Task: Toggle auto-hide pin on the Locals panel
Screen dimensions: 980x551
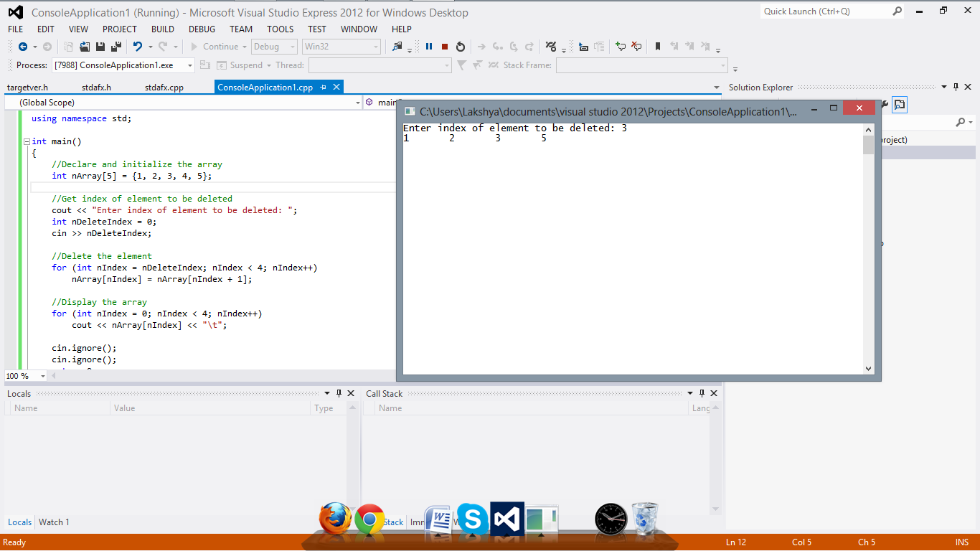Action: (339, 393)
